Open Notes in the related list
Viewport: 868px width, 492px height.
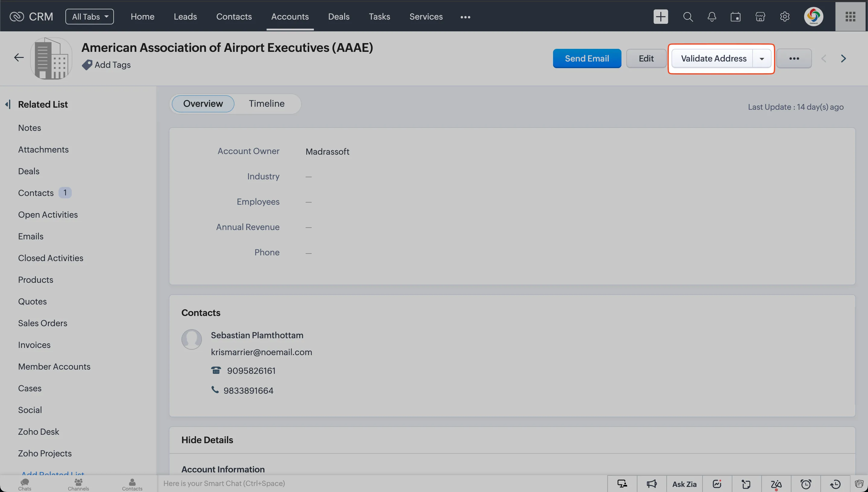pyautogui.click(x=29, y=128)
